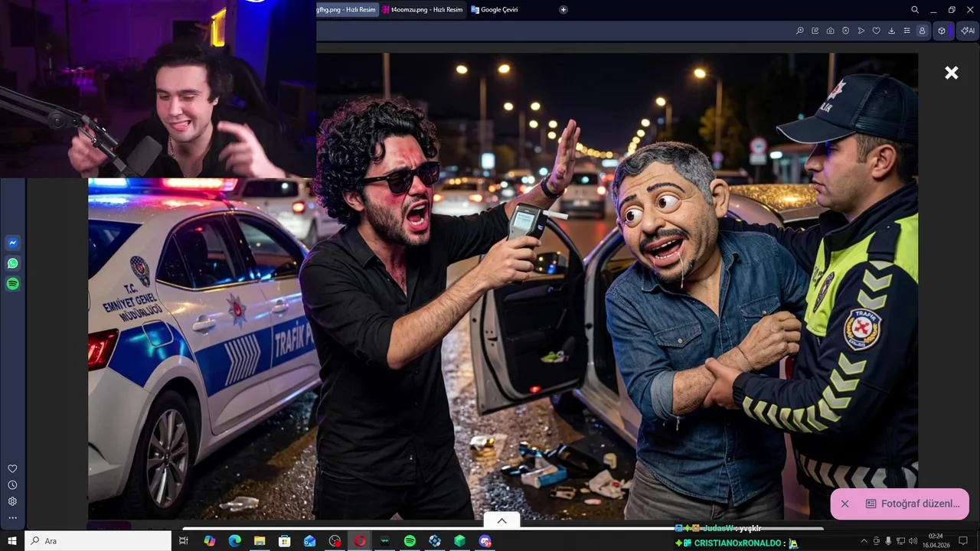Dismiss the Fotoğraf düzenle popup with its X
This screenshot has height=551, width=980.
coord(844,504)
